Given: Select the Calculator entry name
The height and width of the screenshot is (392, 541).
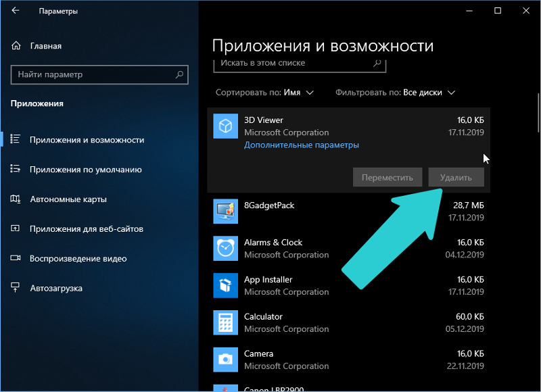Looking at the screenshot, I should tap(263, 316).
